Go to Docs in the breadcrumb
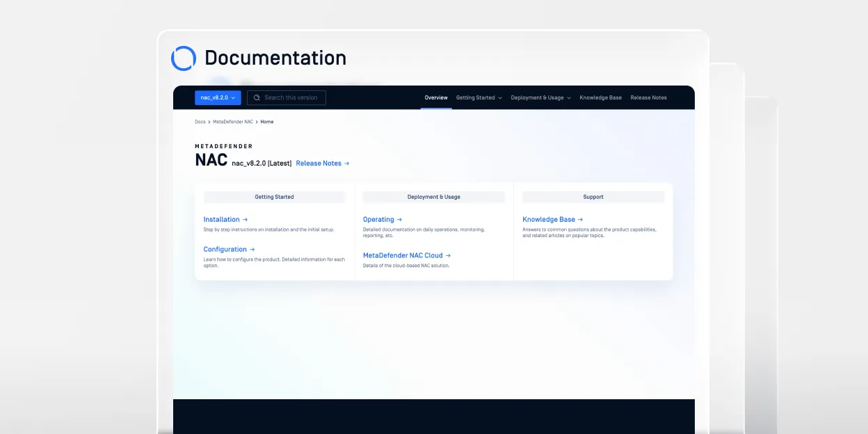The width and height of the screenshot is (868, 434). (200, 122)
